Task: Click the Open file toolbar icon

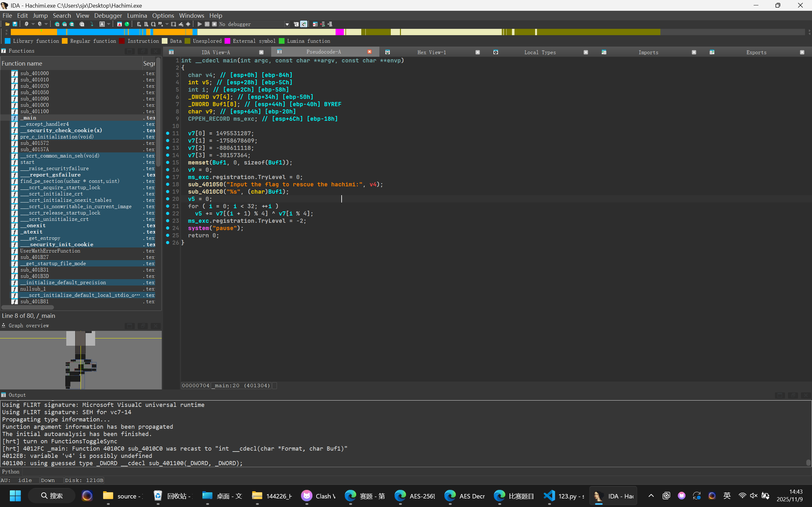Action: pyautogui.click(x=7, y=24)
